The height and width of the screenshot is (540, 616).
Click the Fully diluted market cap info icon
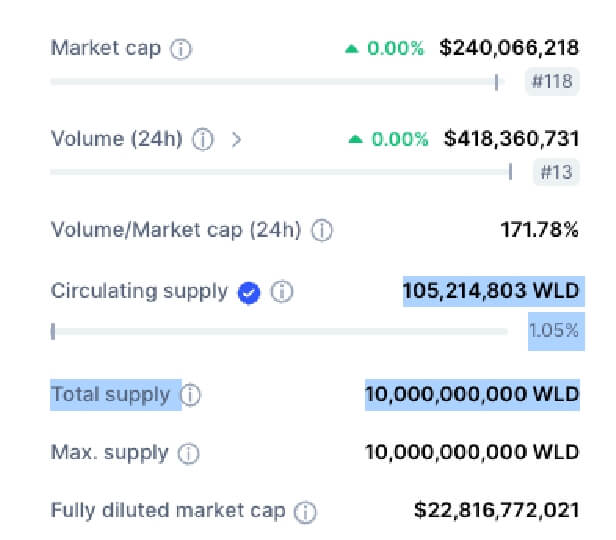(x=305, y=512)
